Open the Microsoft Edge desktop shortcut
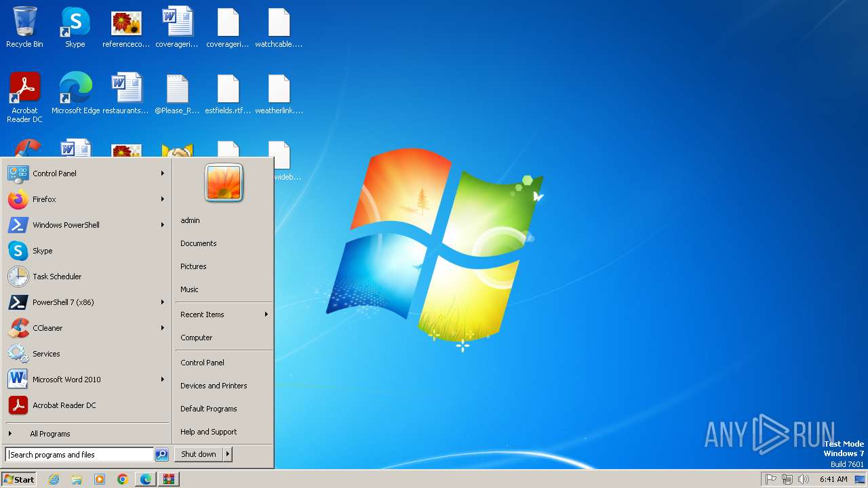 click(x=75, y=94)
